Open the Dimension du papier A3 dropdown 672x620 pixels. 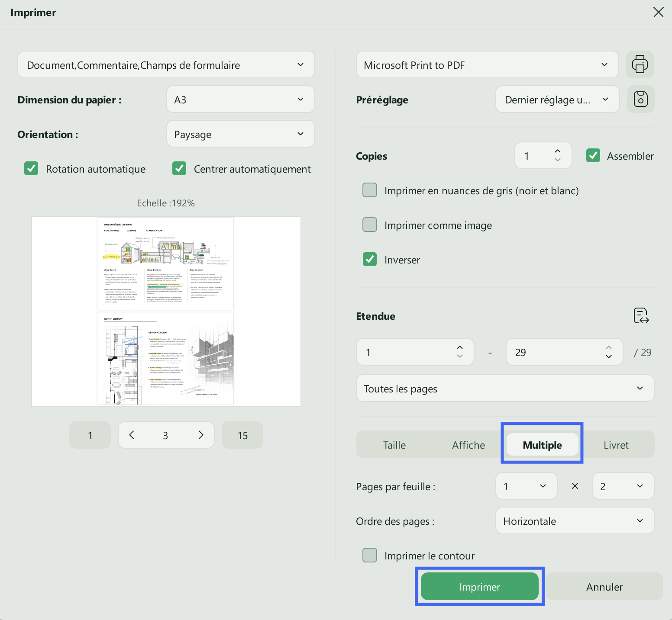241,99
